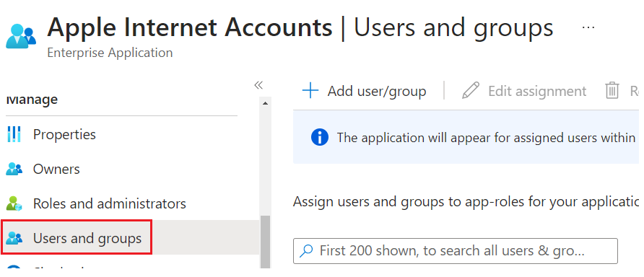Click the Enterprise Application header icon
This screenshot has height=277, width=644.
pos(21,36)
